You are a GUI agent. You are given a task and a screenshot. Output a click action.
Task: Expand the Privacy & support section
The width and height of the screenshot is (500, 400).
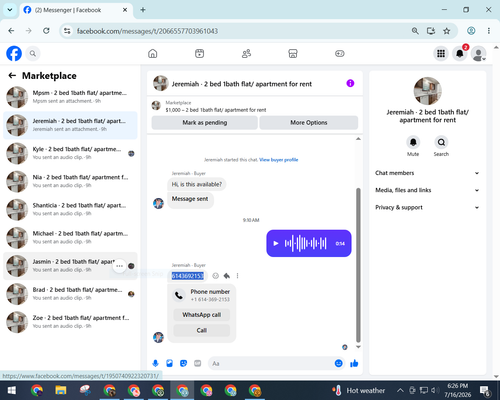[427, 207]
